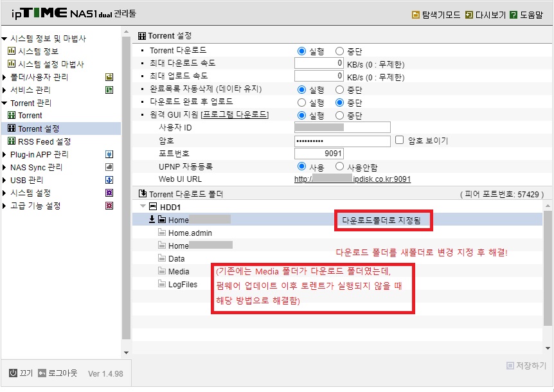Set 다운로드 완료 후 업로드 to 실행
The height and width of the screenshot is (392, 554).
[x=301, y=103]
